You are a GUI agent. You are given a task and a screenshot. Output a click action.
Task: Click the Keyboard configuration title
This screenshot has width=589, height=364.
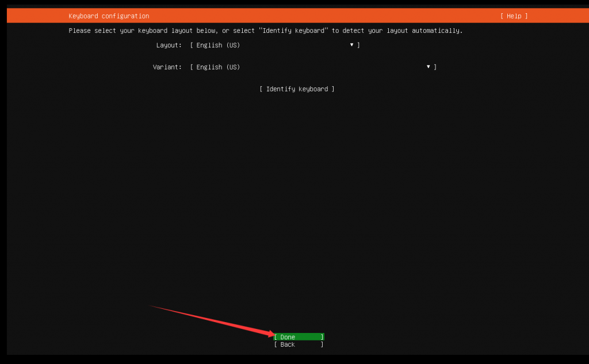(109, 16)
